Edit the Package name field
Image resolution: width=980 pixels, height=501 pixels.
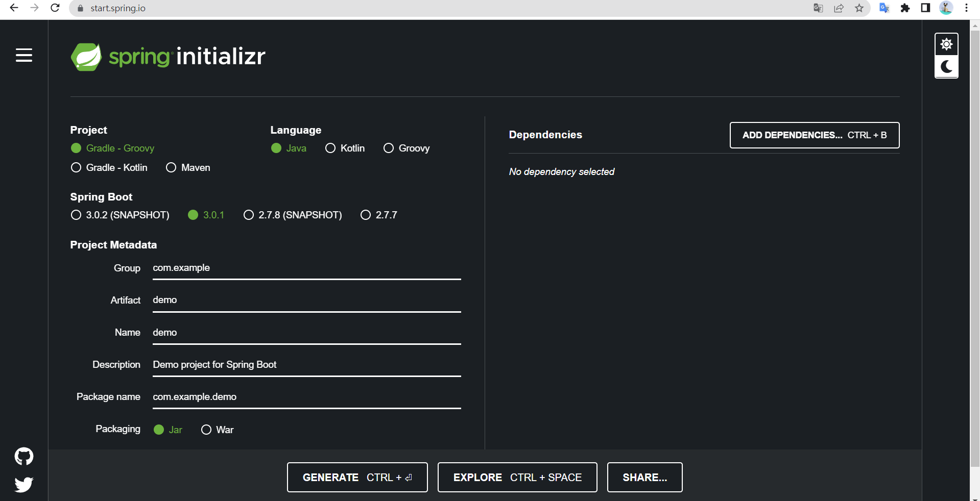click(x=307, y=397)
